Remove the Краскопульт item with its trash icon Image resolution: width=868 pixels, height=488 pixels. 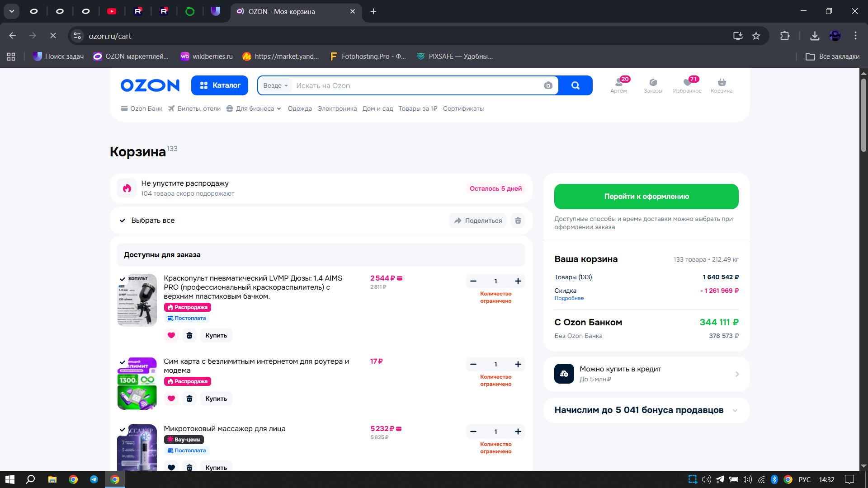point(189,335)
